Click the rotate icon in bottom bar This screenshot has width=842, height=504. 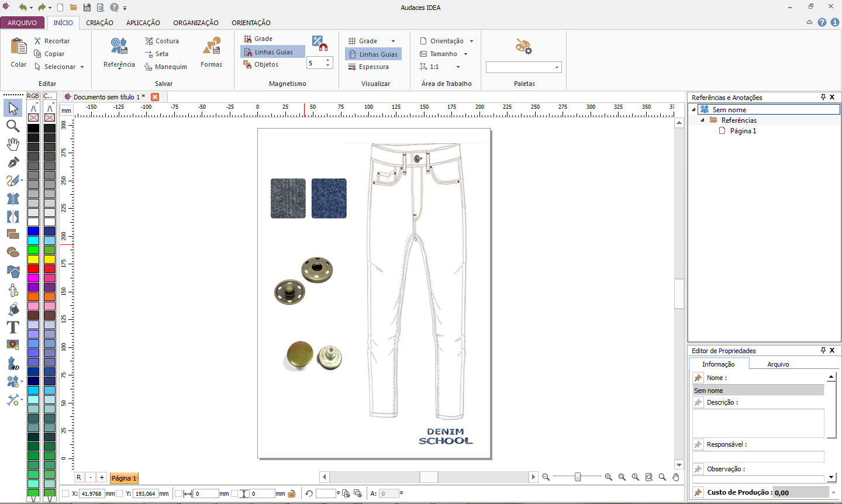pyautogui.click(x=309, y=493)
